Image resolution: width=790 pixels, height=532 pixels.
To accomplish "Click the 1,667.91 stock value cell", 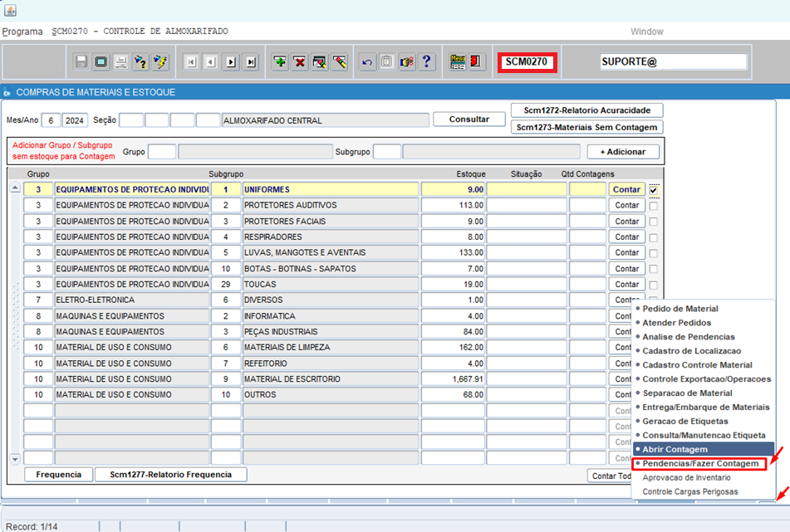I will (453, 379).
